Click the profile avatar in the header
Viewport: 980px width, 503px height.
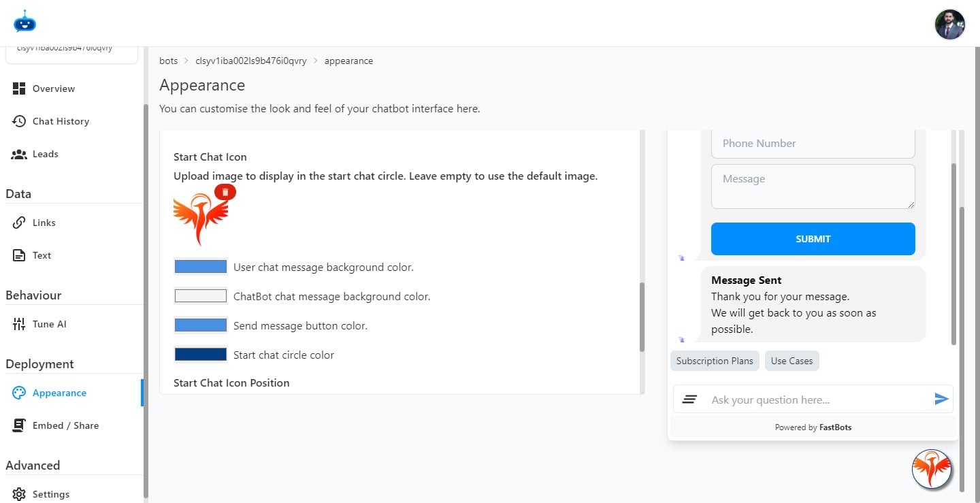(x=949, y=24)
